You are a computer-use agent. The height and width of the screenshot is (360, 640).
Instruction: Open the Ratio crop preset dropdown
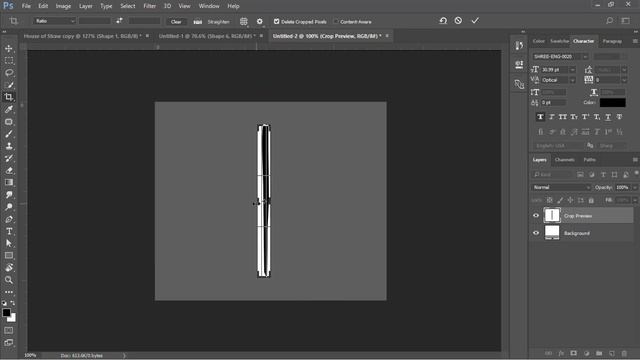tap(55, 21)
